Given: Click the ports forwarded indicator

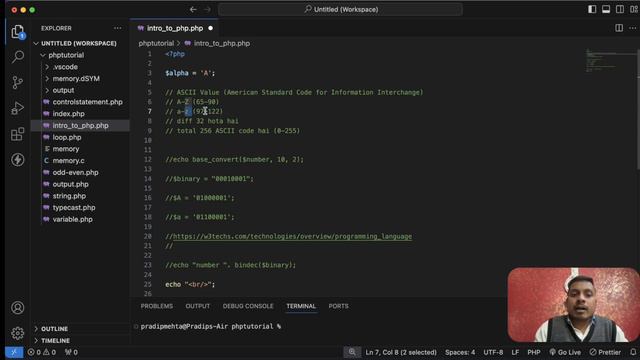Looking at the screenshot, I should (71, 352).
